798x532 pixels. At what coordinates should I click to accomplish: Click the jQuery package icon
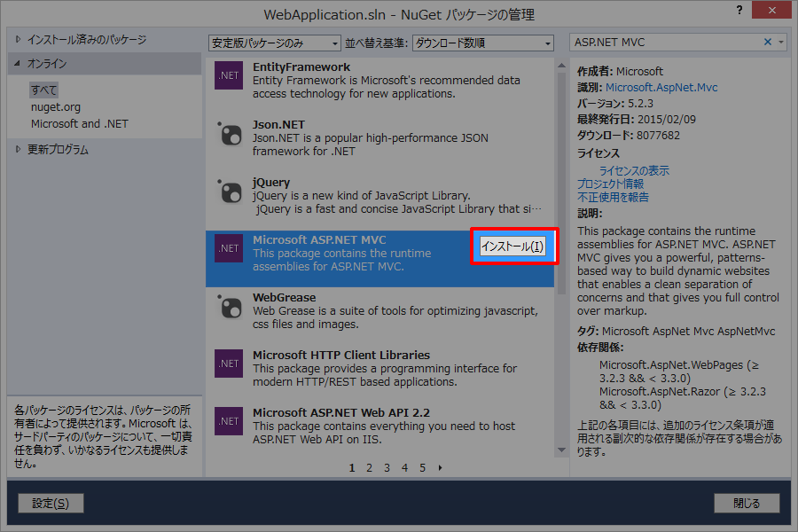click(229, 191)
